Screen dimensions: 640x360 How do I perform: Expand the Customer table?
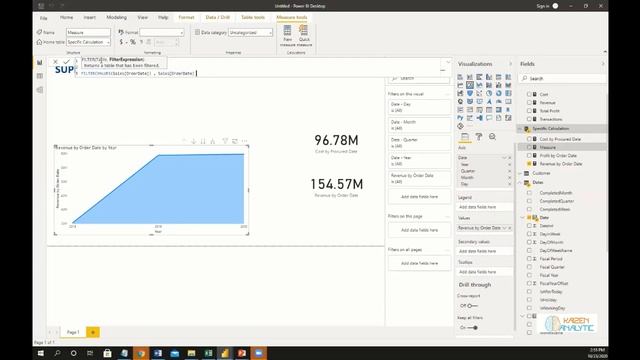[x=521, y=173]
